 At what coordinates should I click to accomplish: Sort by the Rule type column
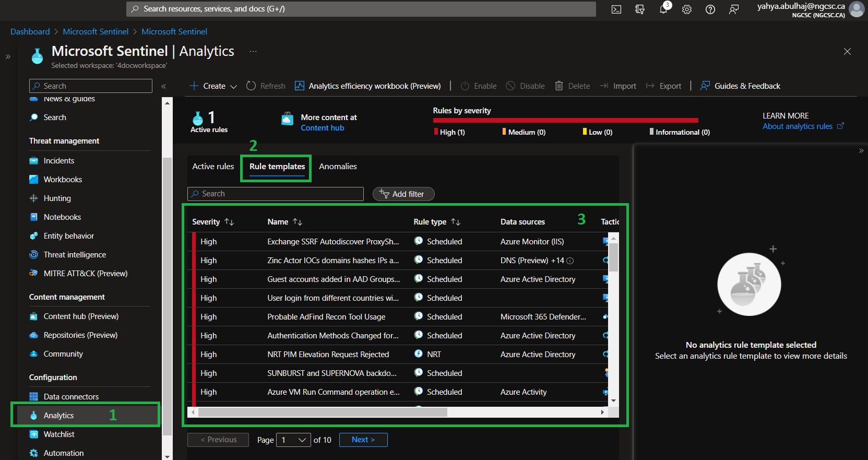(437, 222)
